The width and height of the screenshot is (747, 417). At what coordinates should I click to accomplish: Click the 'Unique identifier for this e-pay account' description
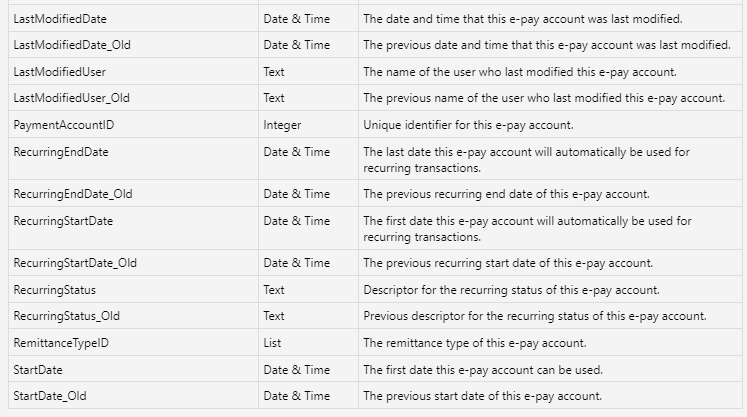467,125
